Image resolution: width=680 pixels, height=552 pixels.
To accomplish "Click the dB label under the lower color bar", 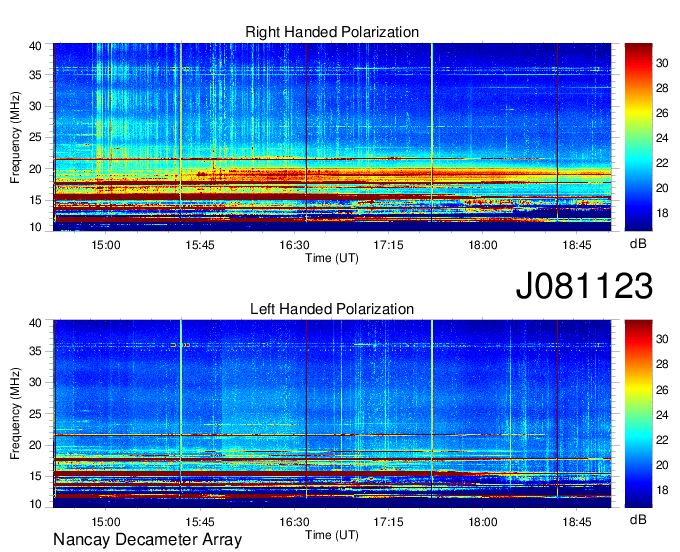I will pyautogui.click(x=638, y=519).
